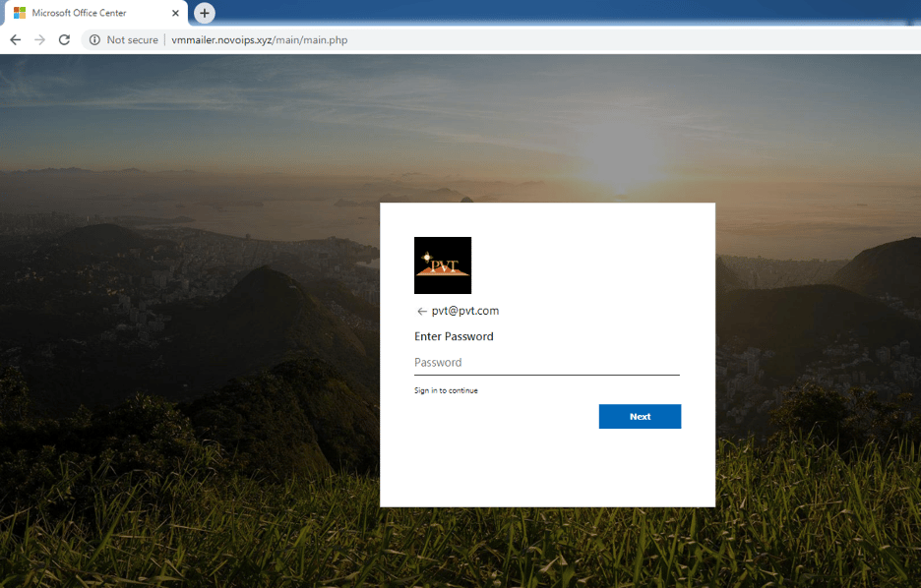921x588 pixels.
Task: Click the pvt@pvt.com account text
Action: [465, 311]
